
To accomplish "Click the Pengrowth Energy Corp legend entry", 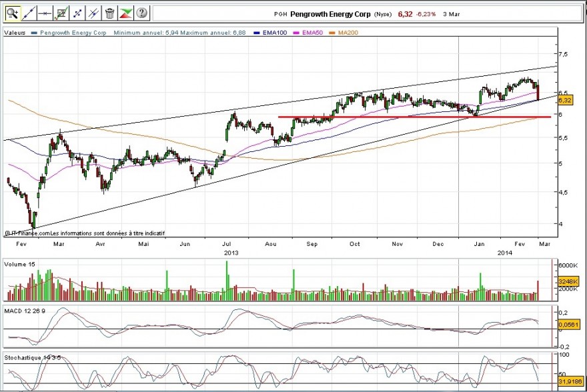I will point(73,33).
